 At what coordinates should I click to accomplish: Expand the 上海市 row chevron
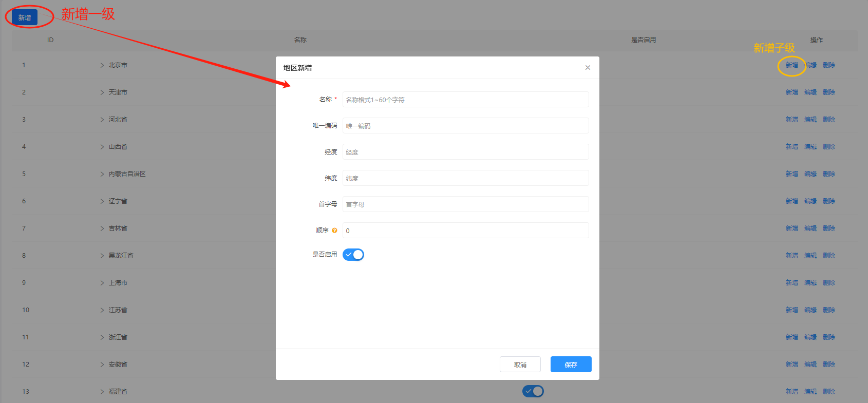coord(102,283)
